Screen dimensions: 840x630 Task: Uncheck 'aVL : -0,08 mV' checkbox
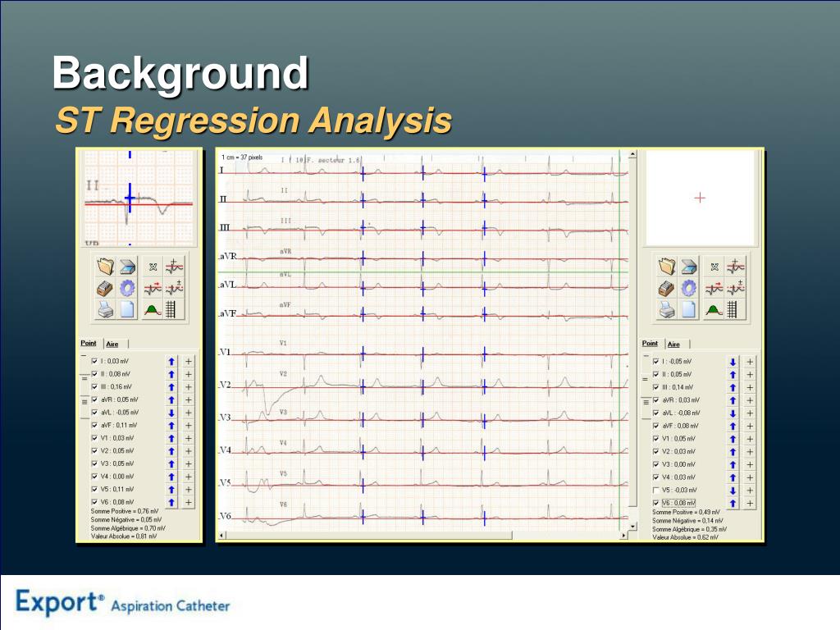pyautogui.click(x=655, y=413)
